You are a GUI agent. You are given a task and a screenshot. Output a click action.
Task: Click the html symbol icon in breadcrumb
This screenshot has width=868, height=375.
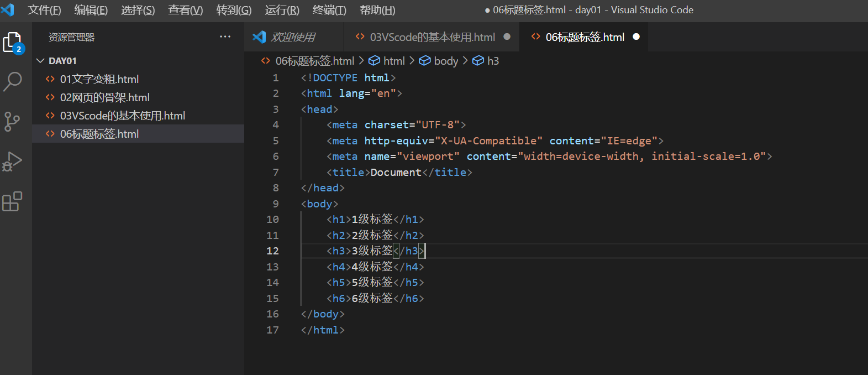[x=374, y=60]
